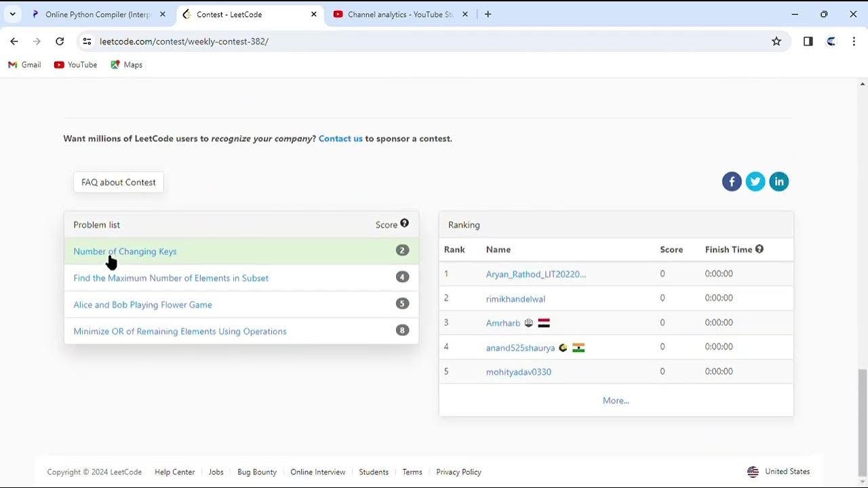Open Chrome side panel icon
The width and height of the screenshot is (868, 488).
click(x=808, y=41)
